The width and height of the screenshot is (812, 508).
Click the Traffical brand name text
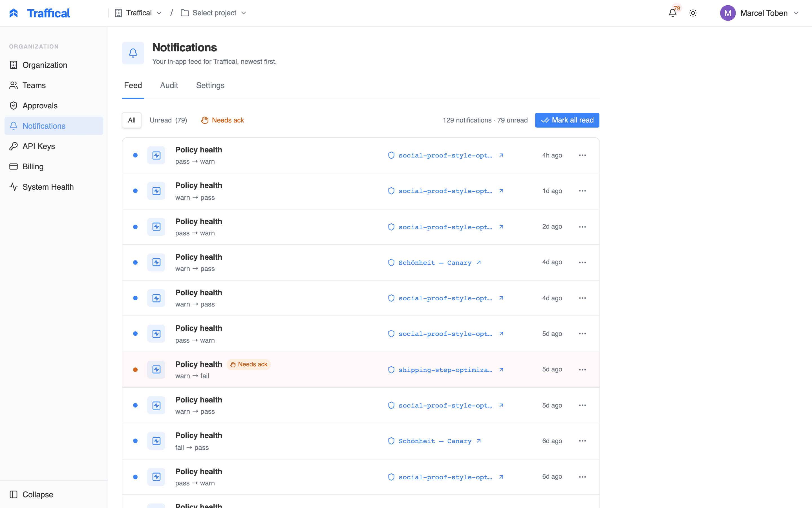coord(48,13)
